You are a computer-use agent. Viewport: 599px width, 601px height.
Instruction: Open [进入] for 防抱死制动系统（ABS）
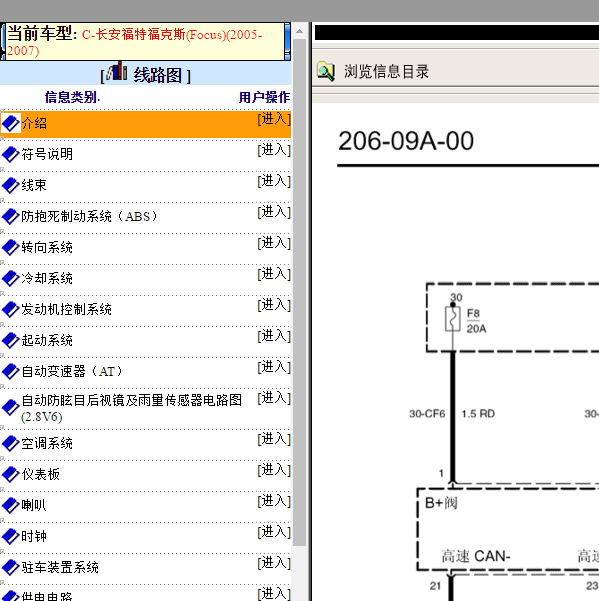tap(274, 212)
